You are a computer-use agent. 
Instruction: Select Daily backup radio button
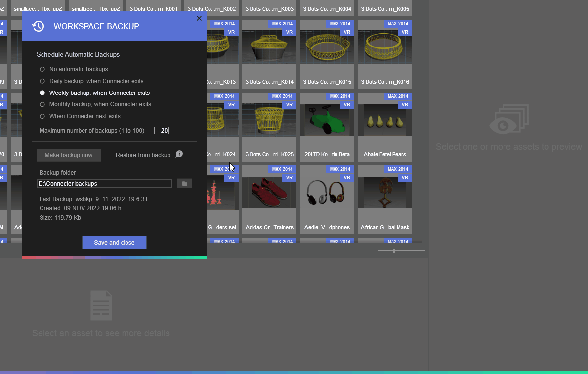point(42,81)
